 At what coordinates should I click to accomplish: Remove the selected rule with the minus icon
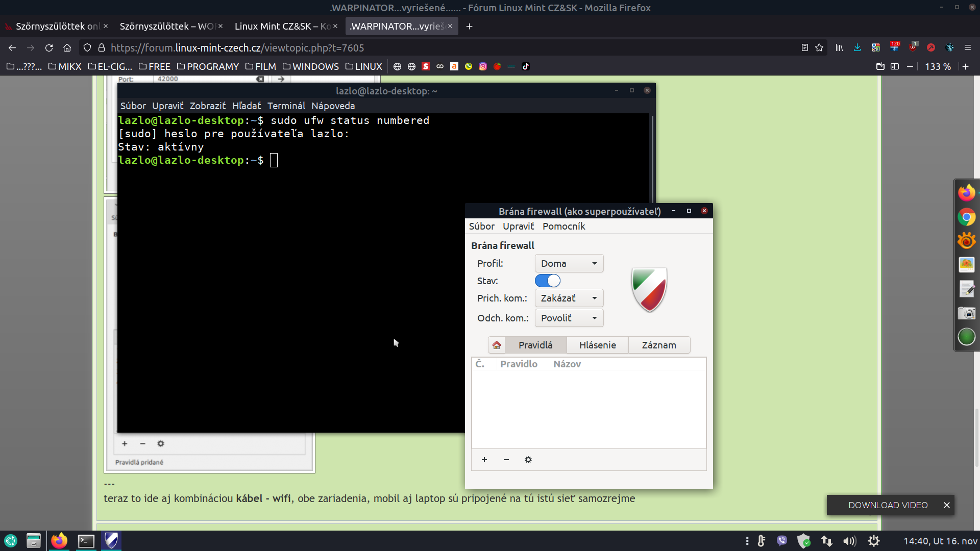506,460
